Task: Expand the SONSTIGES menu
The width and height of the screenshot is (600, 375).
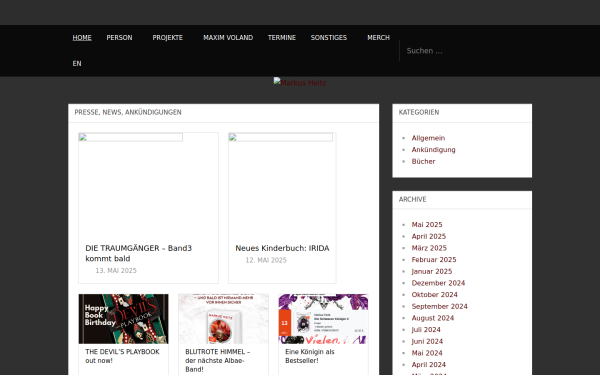Action: tap(329, 38)
